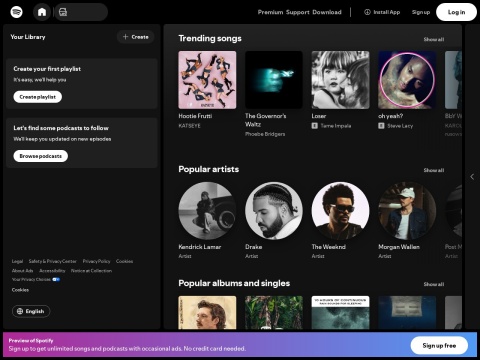
Task: Open the Privacy Policy footer link
Action: 96,261
